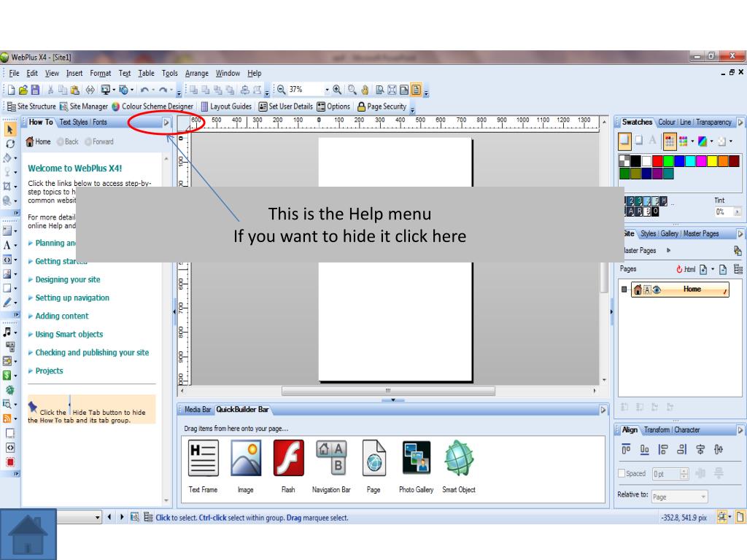
Task: Open the Transform tab
Action: [x=657, y=430]
